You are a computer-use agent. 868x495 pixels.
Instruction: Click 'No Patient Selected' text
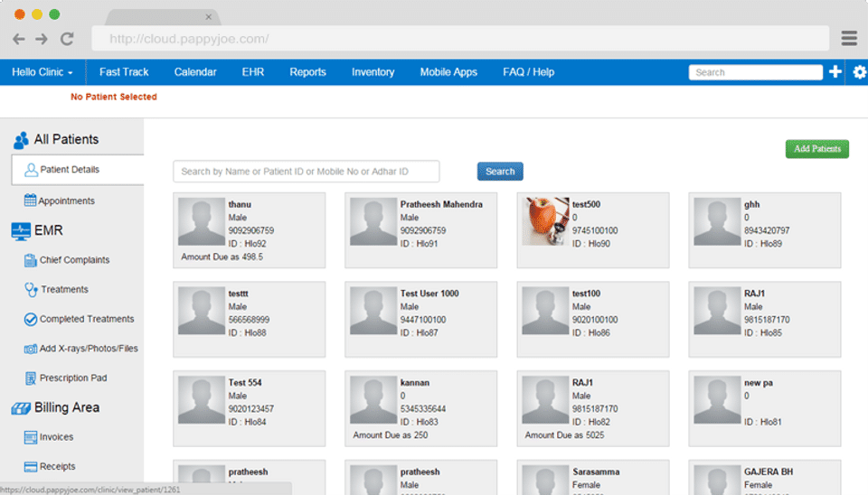coord(114,97)
